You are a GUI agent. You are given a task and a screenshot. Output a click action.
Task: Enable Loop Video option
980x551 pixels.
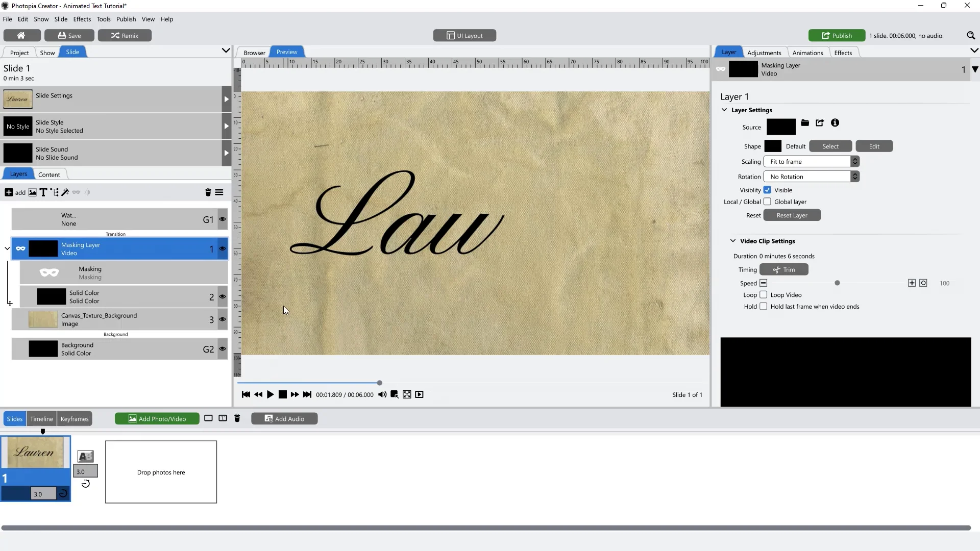tap(763, 295)
